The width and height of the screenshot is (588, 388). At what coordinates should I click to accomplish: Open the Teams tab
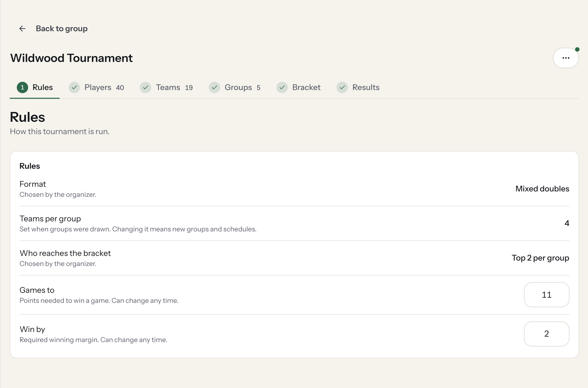[166, 87]
